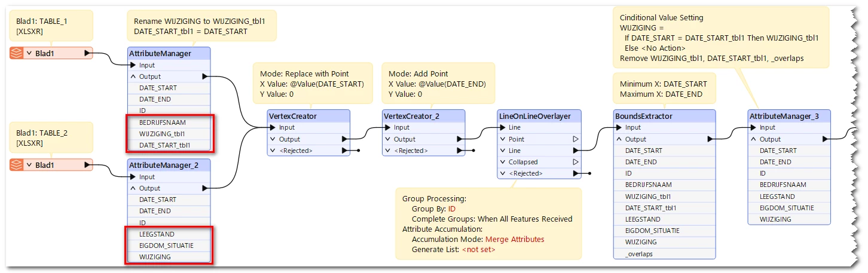The image size is (868, 273).
Task: Click VertexCreator Output port arrow
Action: (x=345, y=139)
